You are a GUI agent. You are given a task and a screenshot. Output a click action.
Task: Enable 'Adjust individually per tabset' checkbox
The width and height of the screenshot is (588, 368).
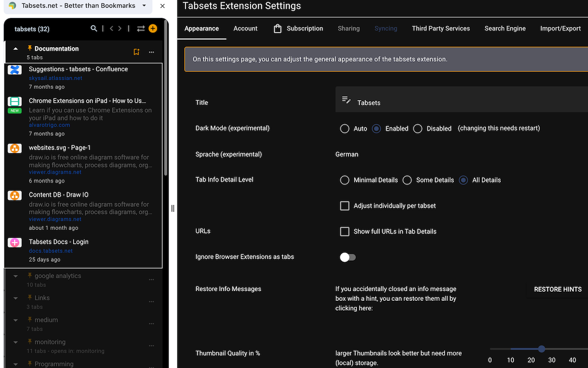(345, 206)
